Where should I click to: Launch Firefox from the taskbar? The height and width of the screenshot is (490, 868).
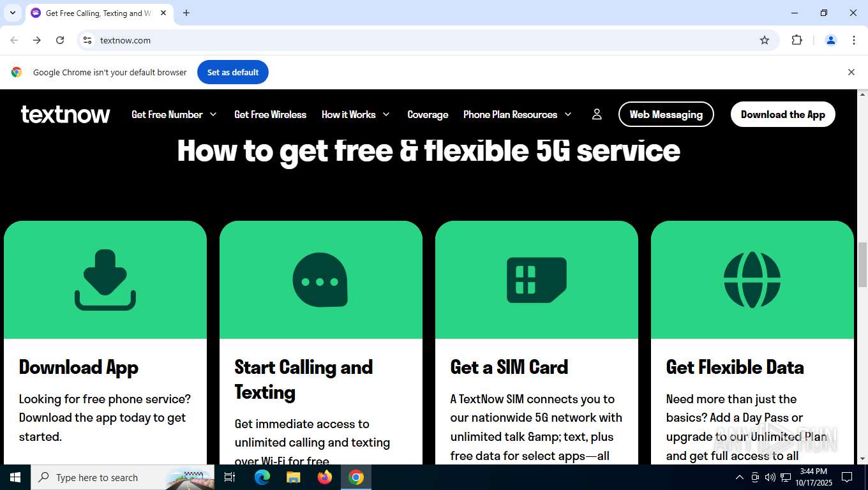coord(325,477)
